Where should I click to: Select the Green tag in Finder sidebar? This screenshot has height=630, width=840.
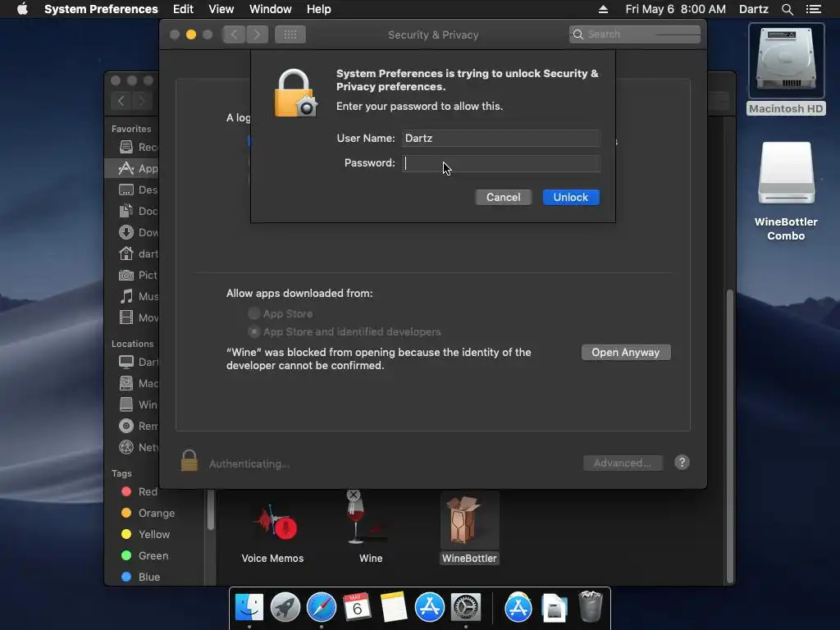click(x=144, y=555)
